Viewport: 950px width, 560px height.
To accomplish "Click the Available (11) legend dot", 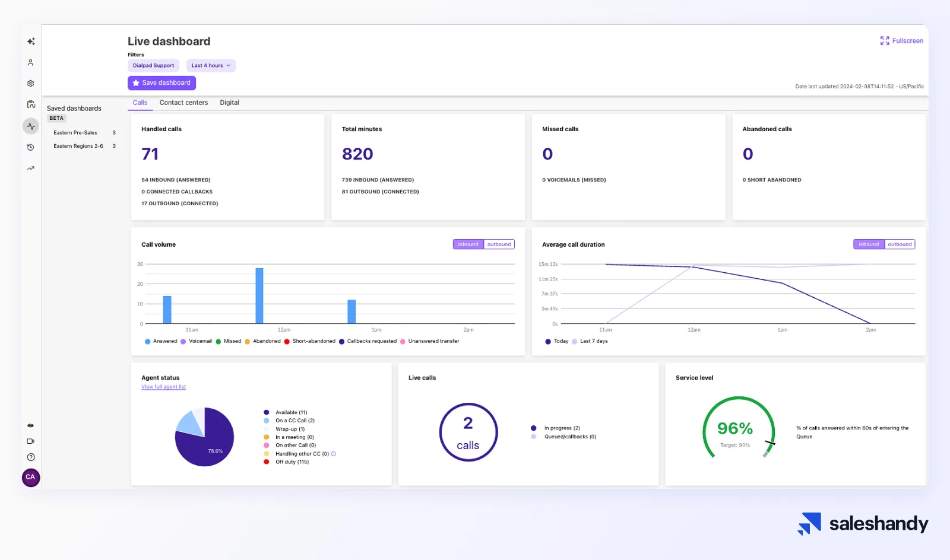I will coord(267,412).
